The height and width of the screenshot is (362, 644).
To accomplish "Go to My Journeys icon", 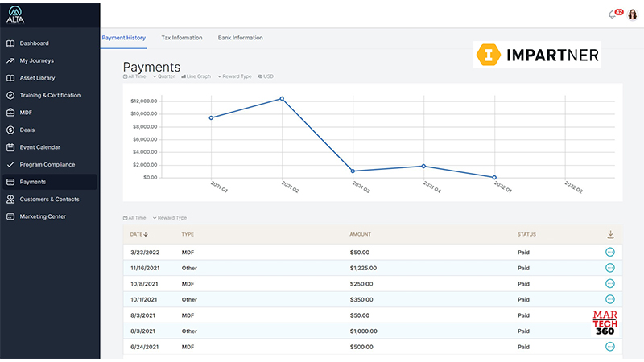I will (10, 61).
